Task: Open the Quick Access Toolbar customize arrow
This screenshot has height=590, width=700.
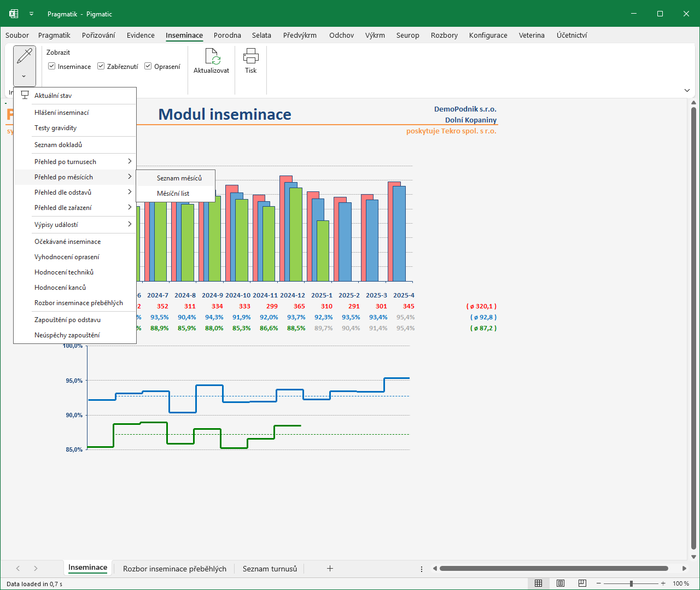Action: pos(31,14)
